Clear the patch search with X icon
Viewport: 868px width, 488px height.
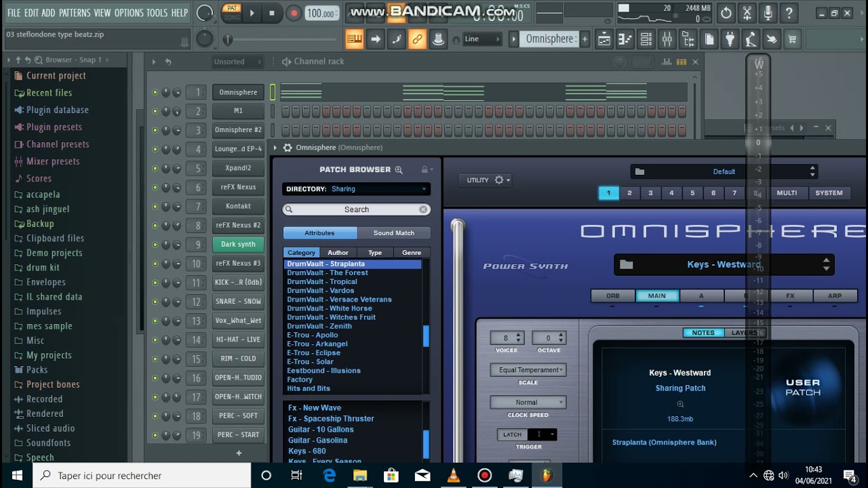[x=423, y=210]
